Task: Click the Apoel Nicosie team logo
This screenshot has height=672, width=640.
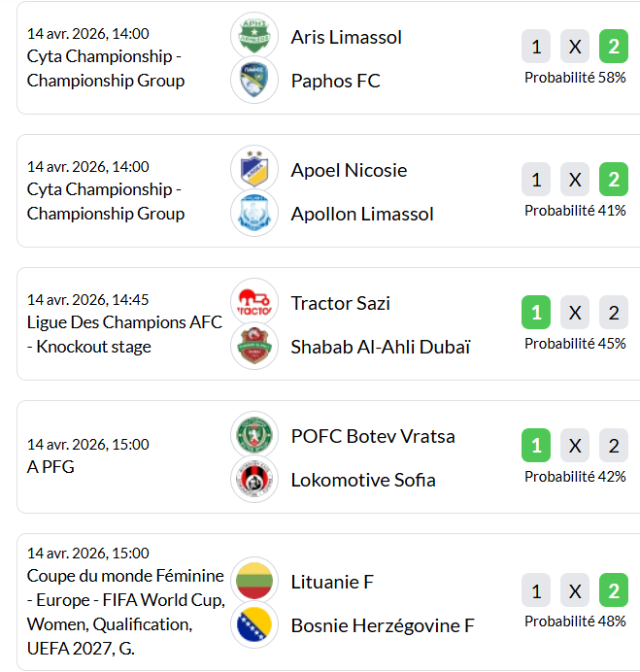Action: click(254, 170)
